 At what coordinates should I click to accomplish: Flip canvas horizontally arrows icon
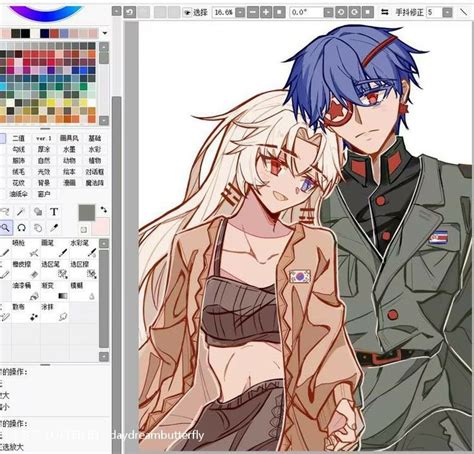[385, 12]
